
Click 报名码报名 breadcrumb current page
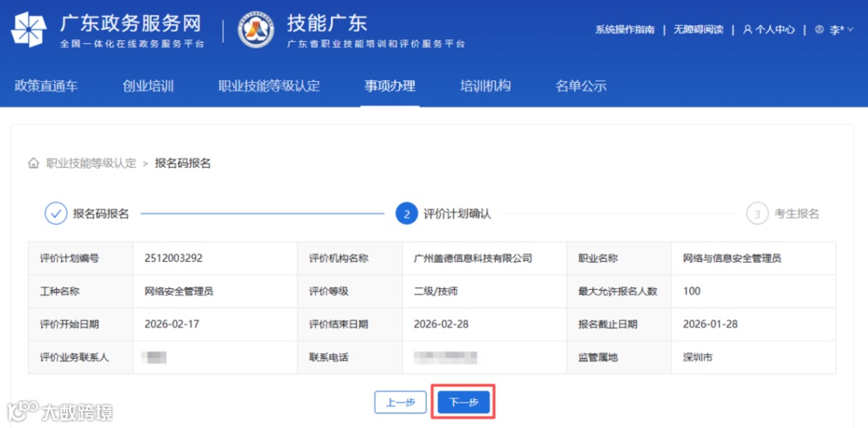pos(182,163)
